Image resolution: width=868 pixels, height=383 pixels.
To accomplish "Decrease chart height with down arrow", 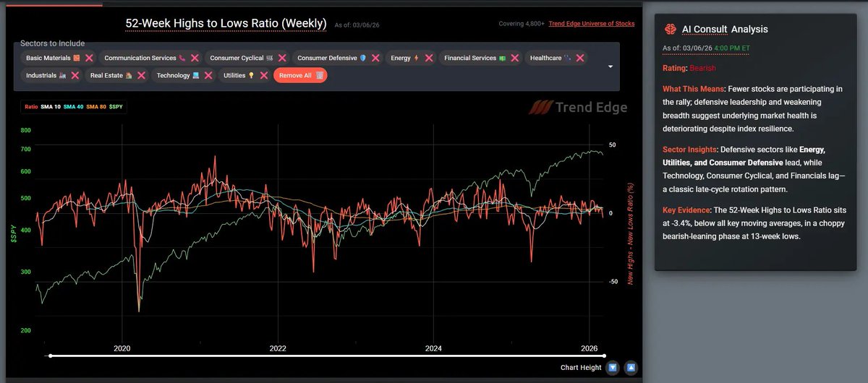I will [613, 368].
